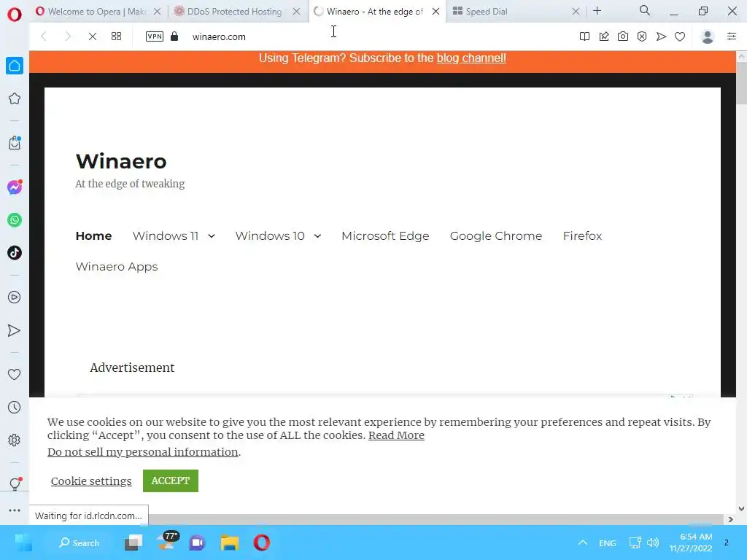Open the Home icon in Opera sidebar
This screenshot has height=560, width=747.
point(15,66)
